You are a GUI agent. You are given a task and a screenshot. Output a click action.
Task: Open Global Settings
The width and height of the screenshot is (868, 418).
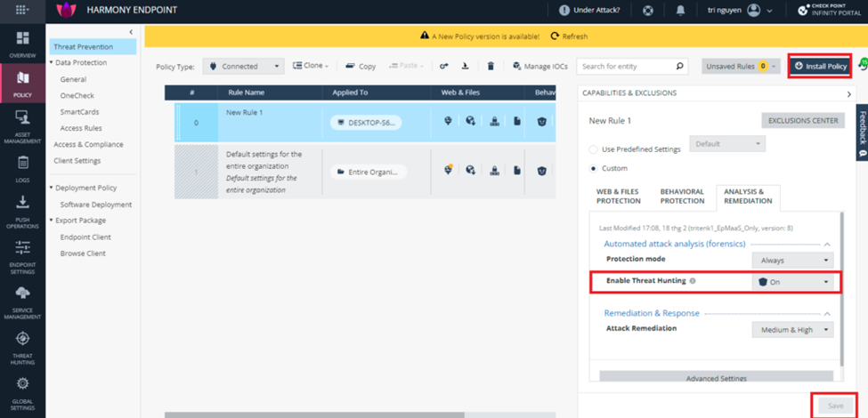tap(22, 394)
